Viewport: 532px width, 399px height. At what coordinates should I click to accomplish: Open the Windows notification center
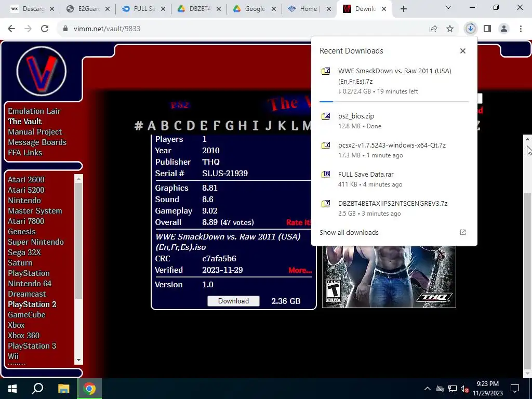[515, 389]
